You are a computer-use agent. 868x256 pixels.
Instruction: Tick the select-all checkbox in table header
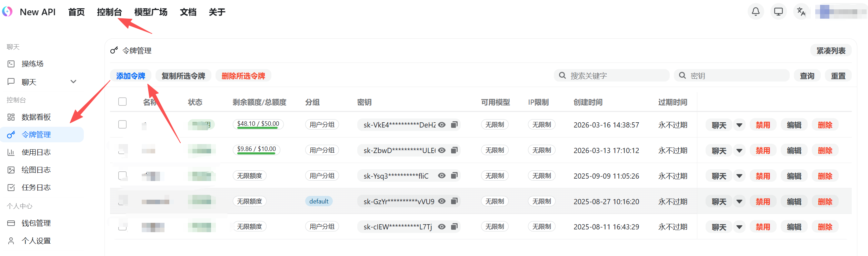122,102
